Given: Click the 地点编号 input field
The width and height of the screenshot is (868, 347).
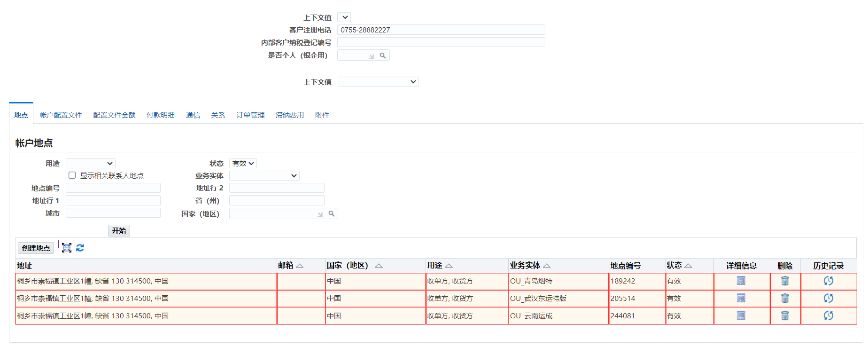Looking at the screenshot, I should [x=113, y=189].
